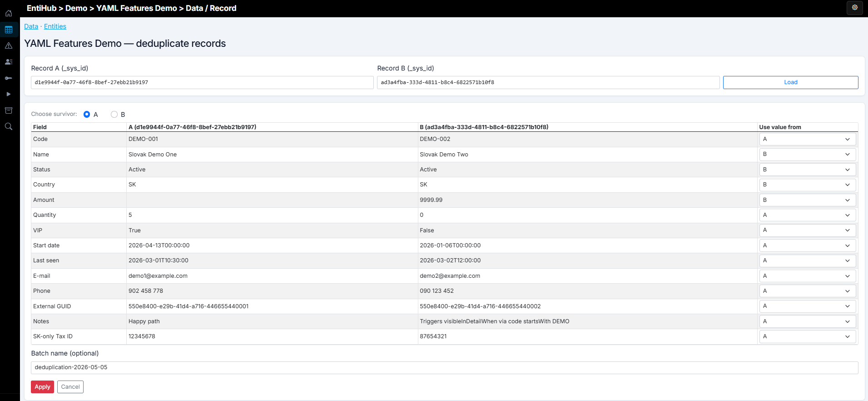Open the key icon in sidebar

[x=9, y=78]
